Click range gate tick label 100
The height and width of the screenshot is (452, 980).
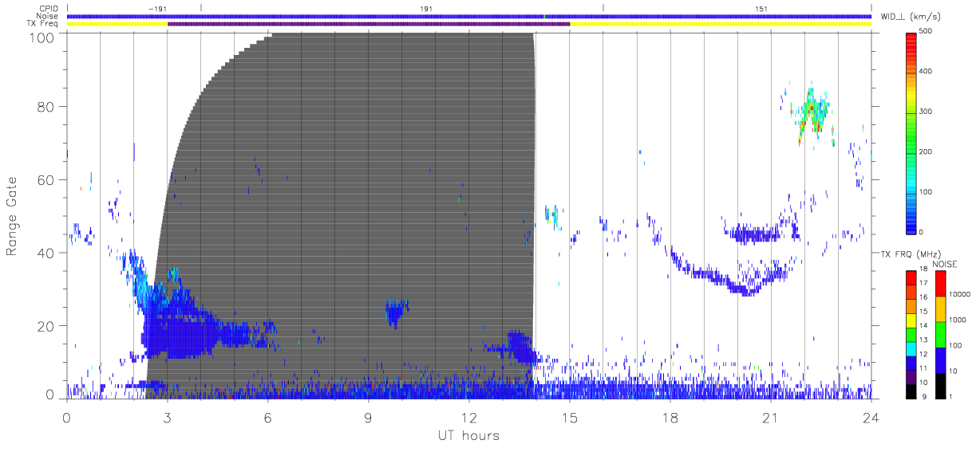[41, 37]
